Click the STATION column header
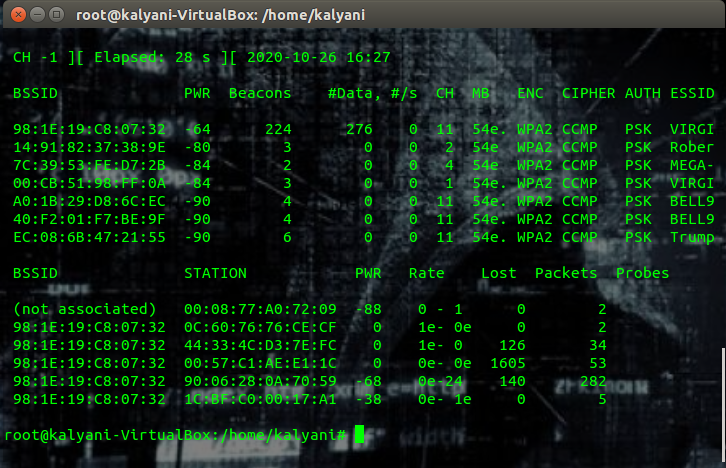This screenshot has height=468, width=726. [215, 273]
